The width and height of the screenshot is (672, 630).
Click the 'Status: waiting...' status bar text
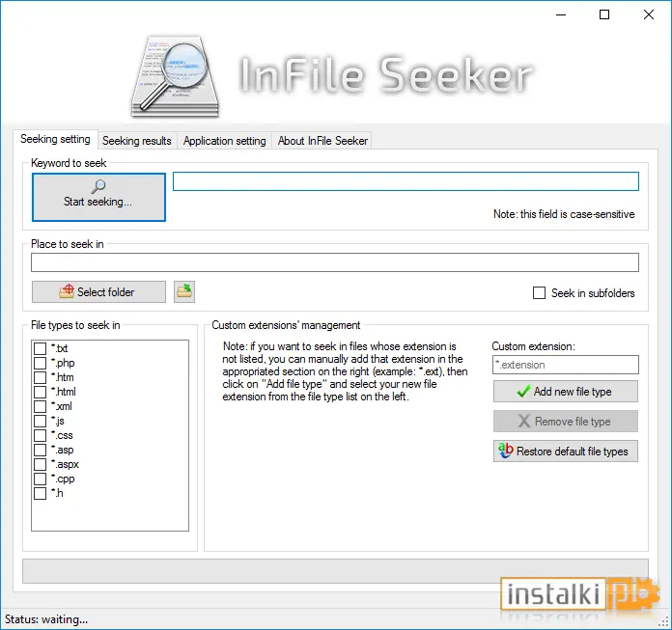pos(46,619)
